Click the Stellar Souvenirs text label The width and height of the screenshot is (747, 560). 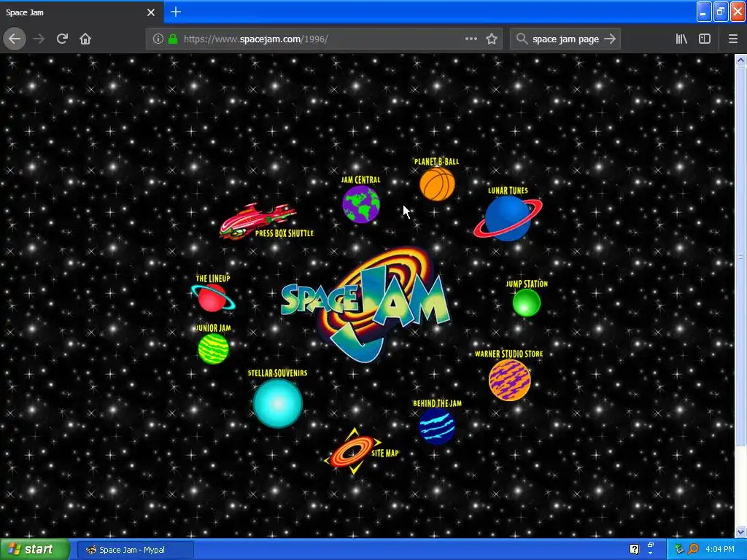tap(277, 373)
